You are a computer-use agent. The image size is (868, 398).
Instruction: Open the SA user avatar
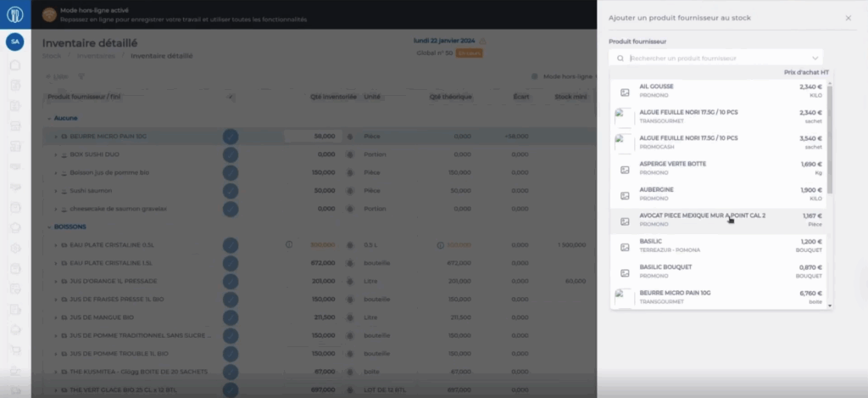tap(14, 42)
